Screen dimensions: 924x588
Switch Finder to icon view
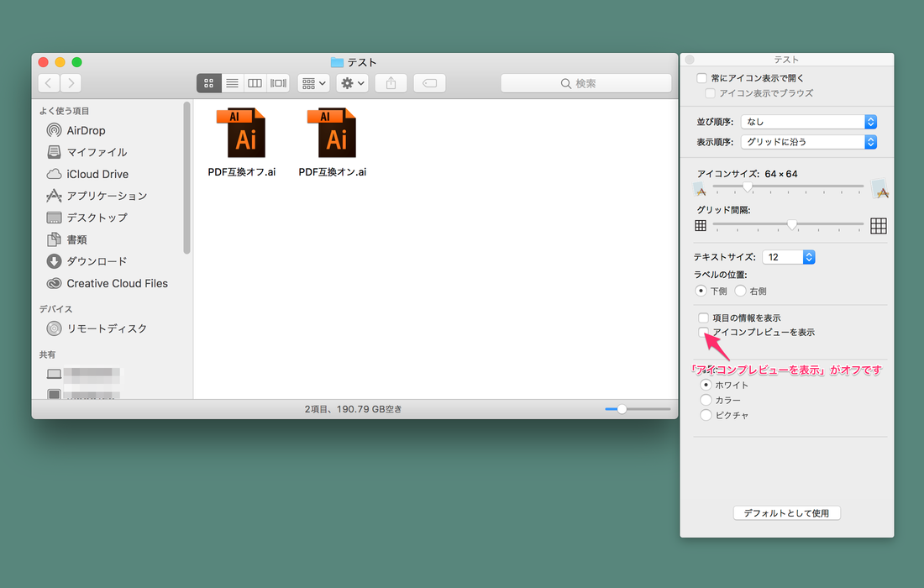pos(208,83)
